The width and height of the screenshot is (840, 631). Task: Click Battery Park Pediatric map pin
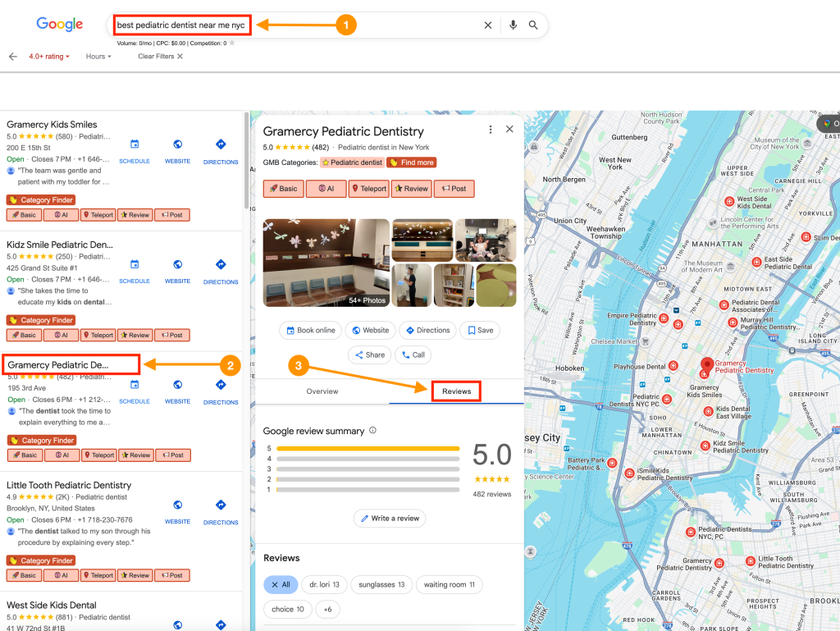[x=612, y=463]
